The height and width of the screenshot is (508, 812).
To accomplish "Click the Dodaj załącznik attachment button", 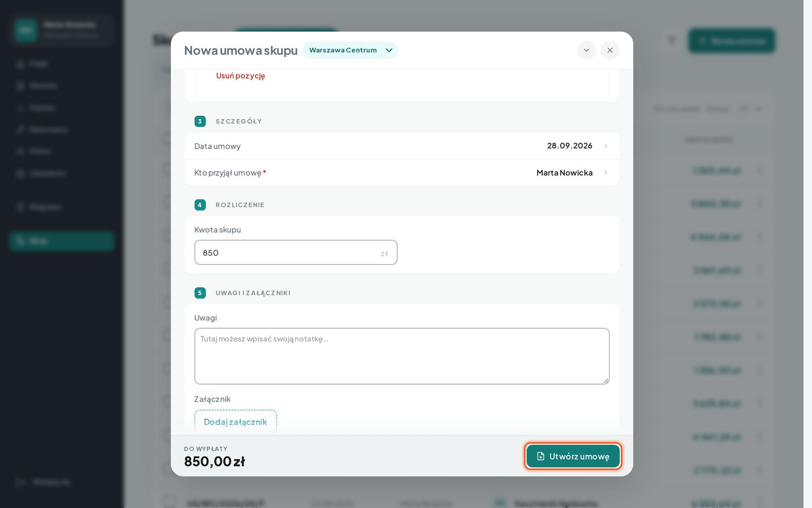I will 235,422.
